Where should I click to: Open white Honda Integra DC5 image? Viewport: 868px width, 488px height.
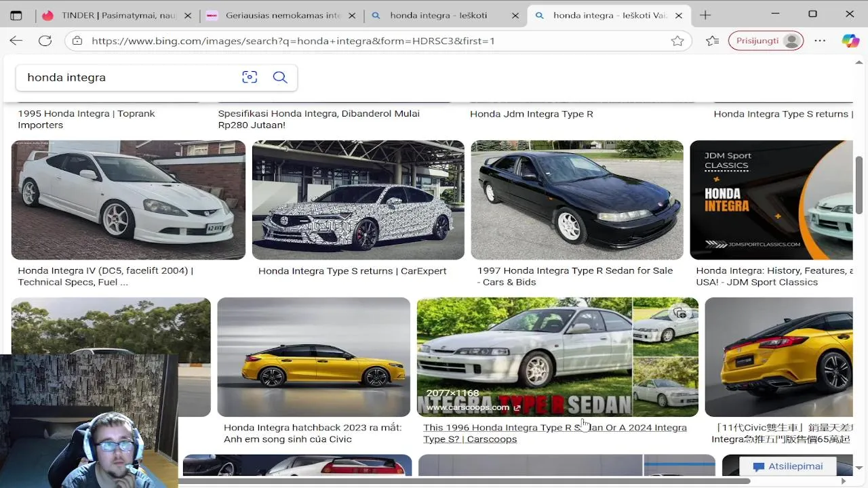coord(128,200)
